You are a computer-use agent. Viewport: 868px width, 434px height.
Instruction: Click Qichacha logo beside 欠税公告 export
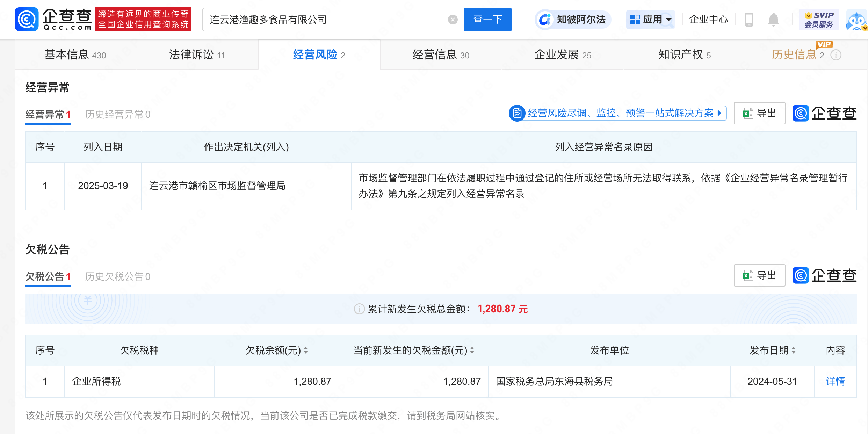824,275
